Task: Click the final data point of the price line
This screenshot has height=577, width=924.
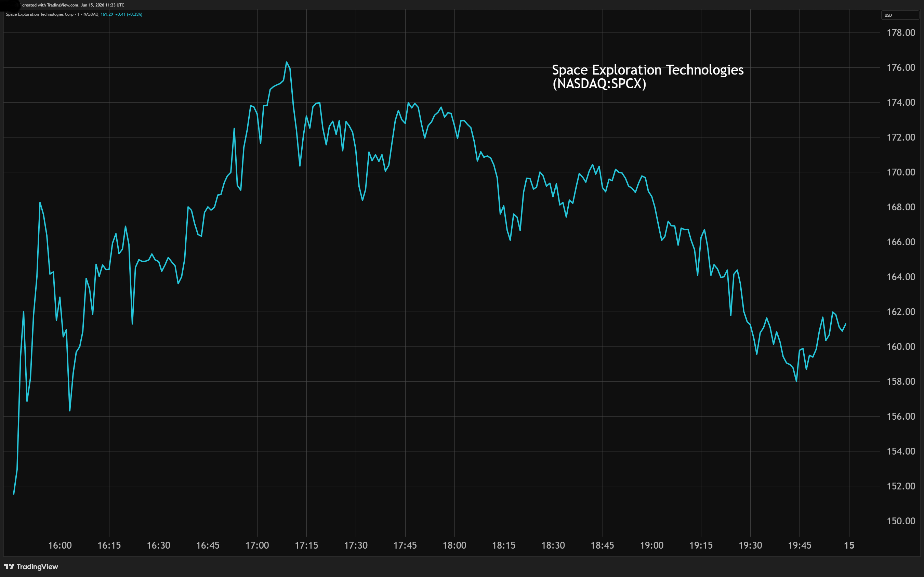Action: (845, 324)
